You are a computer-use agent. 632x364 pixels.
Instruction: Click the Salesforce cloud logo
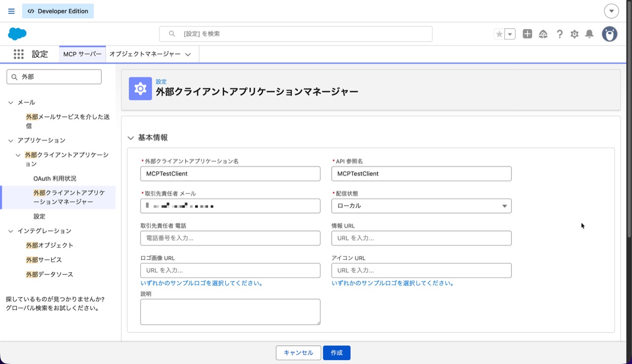[17, 34]
